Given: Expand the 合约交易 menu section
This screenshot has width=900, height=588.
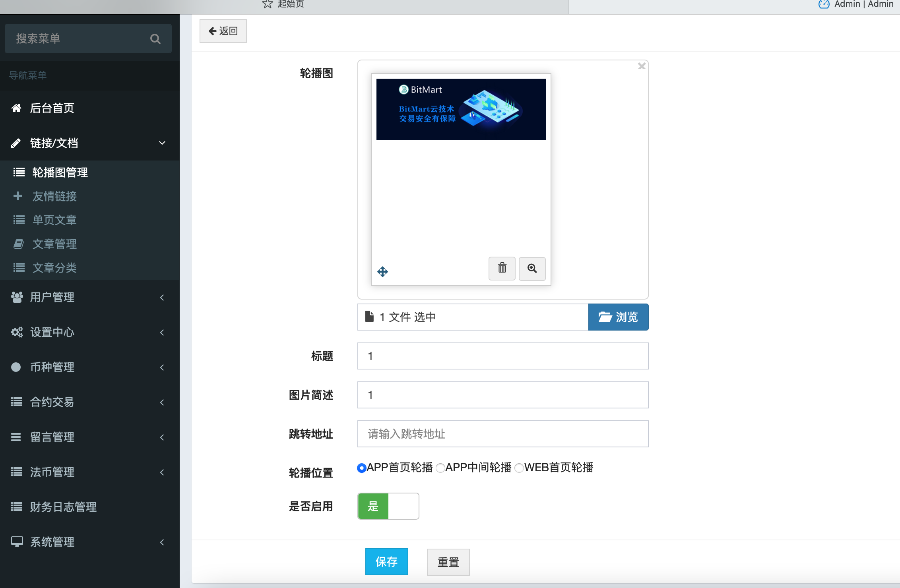Looking at the screenshot, I should click(162, 402).
